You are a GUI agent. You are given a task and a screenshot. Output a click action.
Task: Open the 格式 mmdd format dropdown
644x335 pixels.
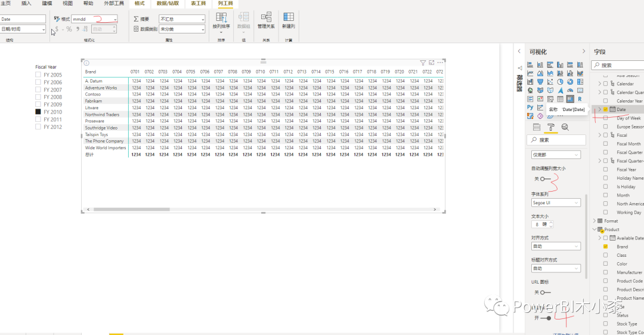94,19
